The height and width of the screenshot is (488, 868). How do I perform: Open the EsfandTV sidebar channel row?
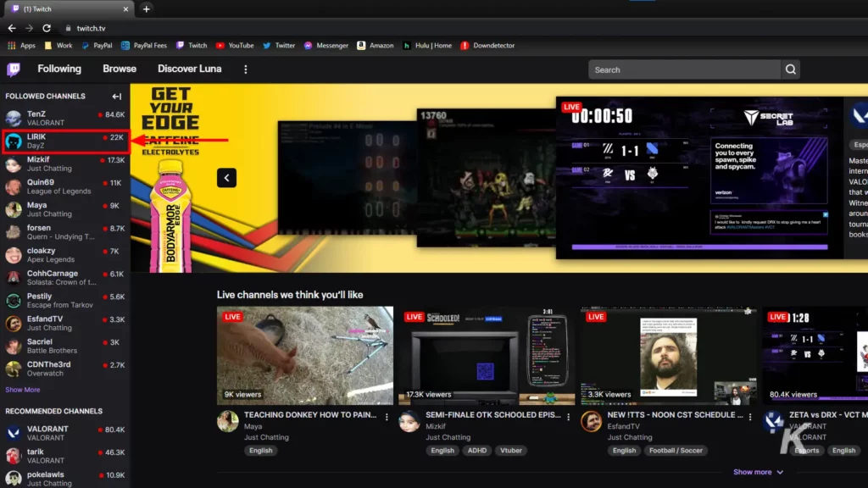tap(65, 323)
